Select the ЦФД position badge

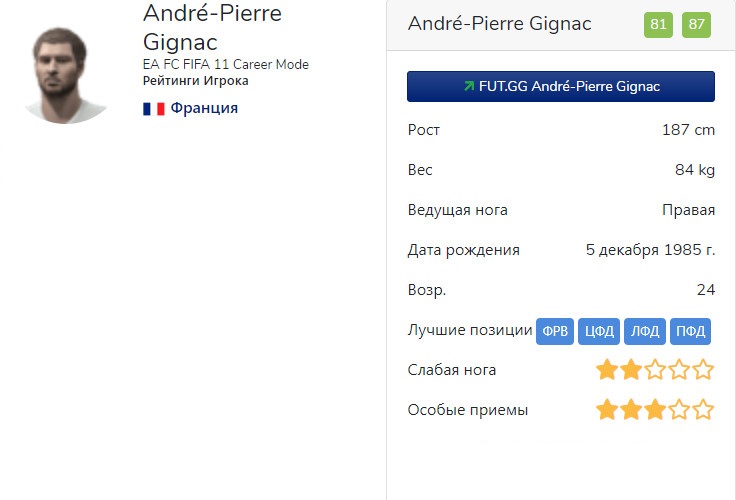point(598,331)
